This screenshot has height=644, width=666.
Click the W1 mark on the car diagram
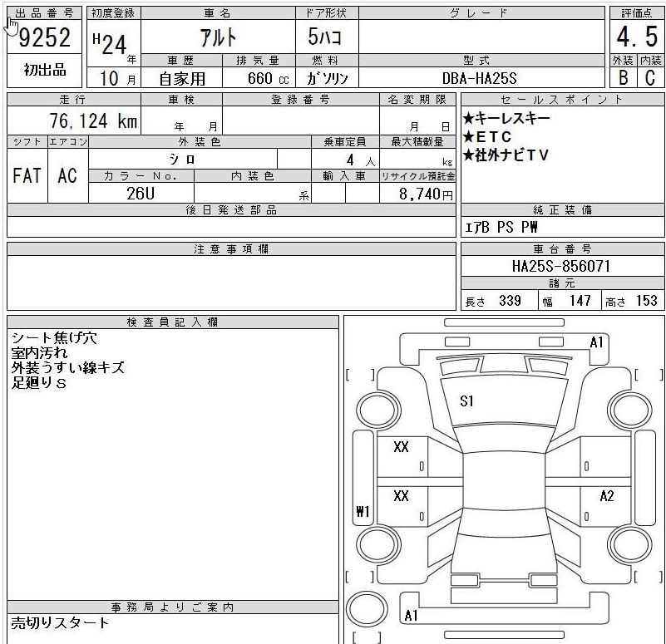coord(363,511)
